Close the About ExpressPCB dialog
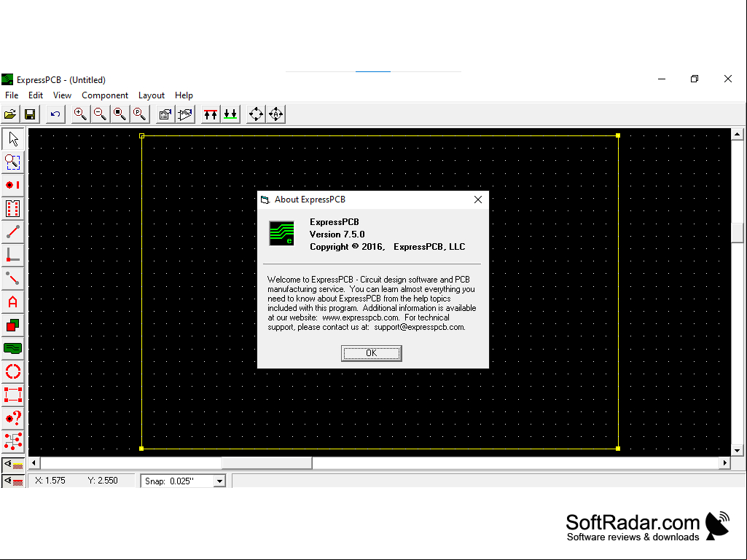Viewport: 747px width, 560px height. (x=478, y=200)
